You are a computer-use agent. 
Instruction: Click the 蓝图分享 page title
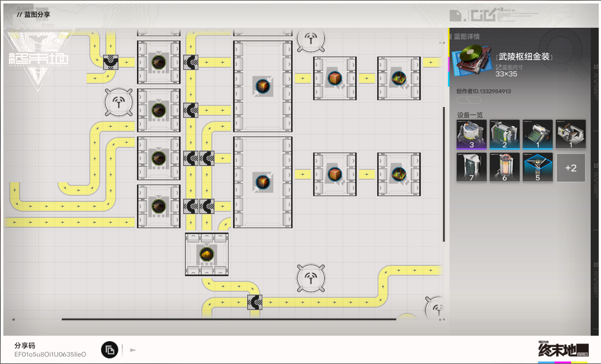pyautogui.click(x=37, y=15)
